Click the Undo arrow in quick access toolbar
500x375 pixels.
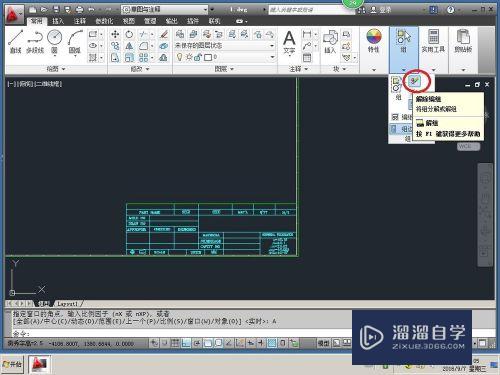pos(91,9)
